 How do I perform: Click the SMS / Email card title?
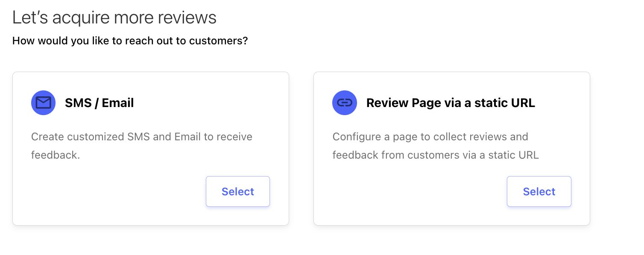click(x=100, y=103)
